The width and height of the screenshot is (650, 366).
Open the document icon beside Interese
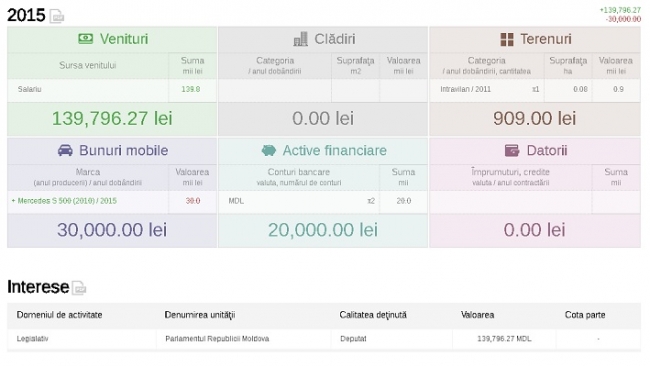pos(79,288)
